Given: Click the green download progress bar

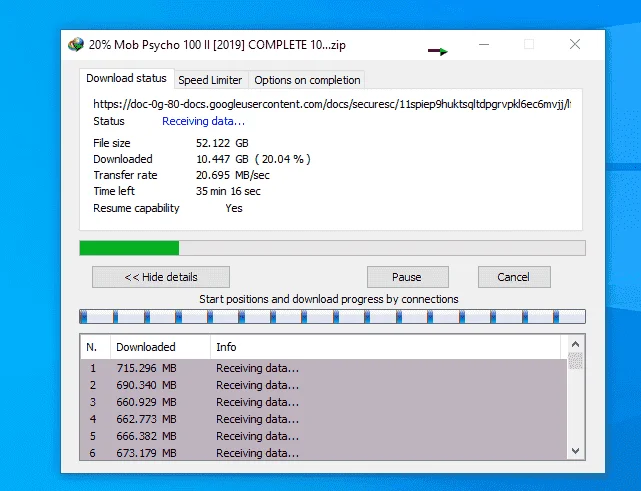Looking at the screenshot, I should pos(332,248).
